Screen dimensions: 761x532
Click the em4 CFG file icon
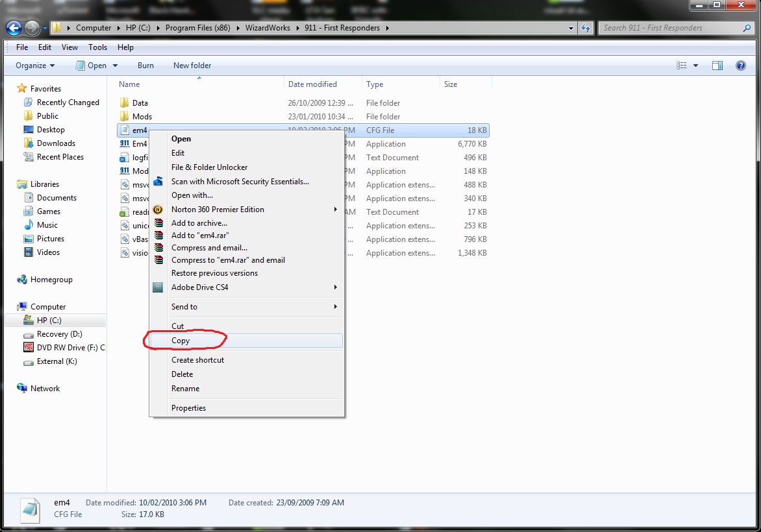(x=125, y=130)
